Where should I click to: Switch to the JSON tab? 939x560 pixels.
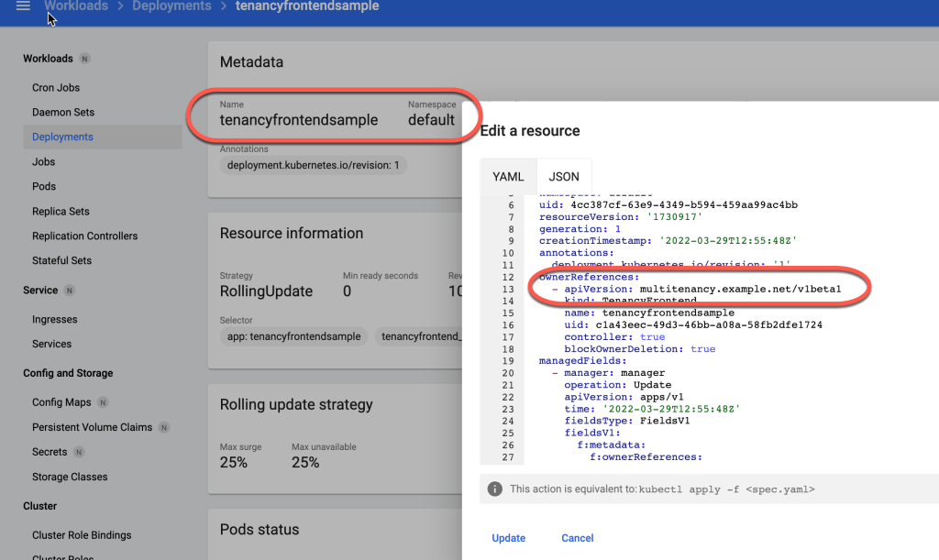point(563,176)
